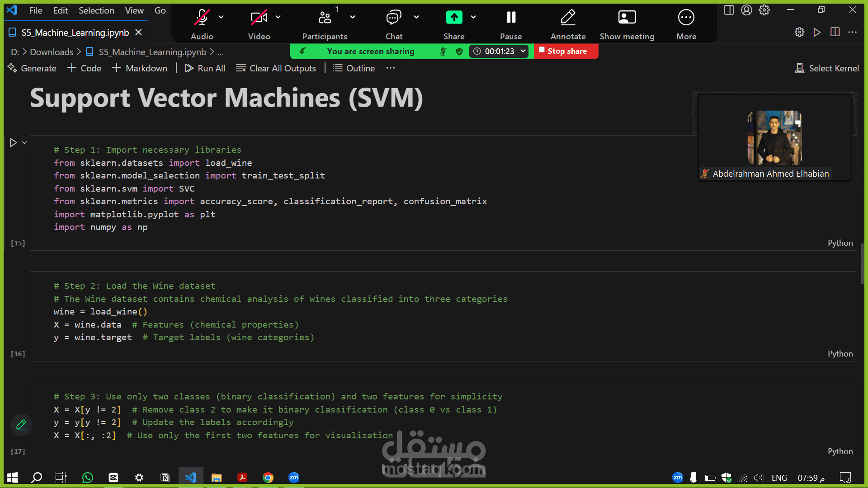Close the S5_Machine_Learning.ipynb tab
The height and width of the screenshot is (488, 868).
pos(139,33)
